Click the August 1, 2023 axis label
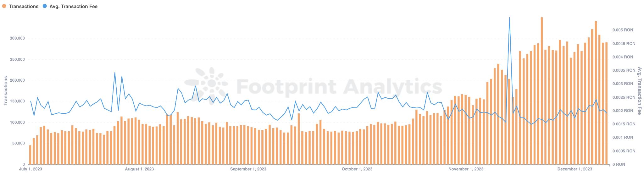Screen dimensions: 644x174 [x=139, y=169]
